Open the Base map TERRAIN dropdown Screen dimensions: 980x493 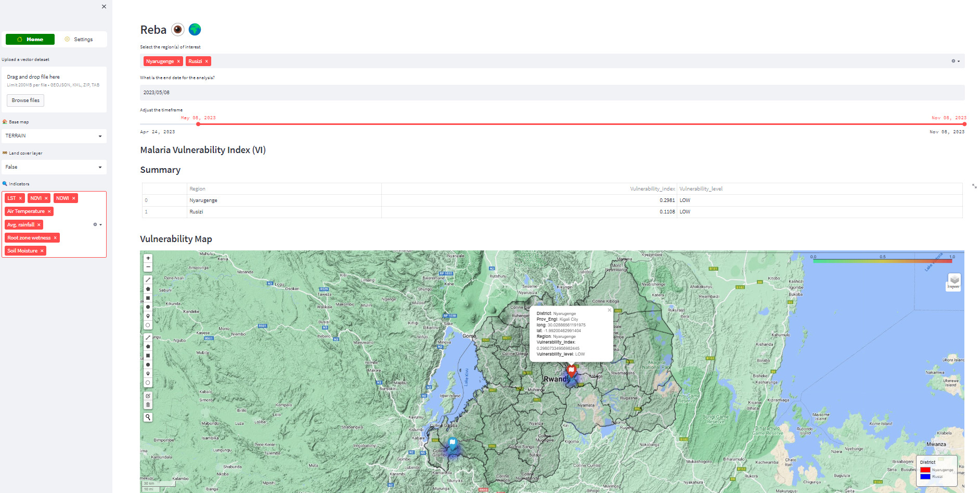54,136
